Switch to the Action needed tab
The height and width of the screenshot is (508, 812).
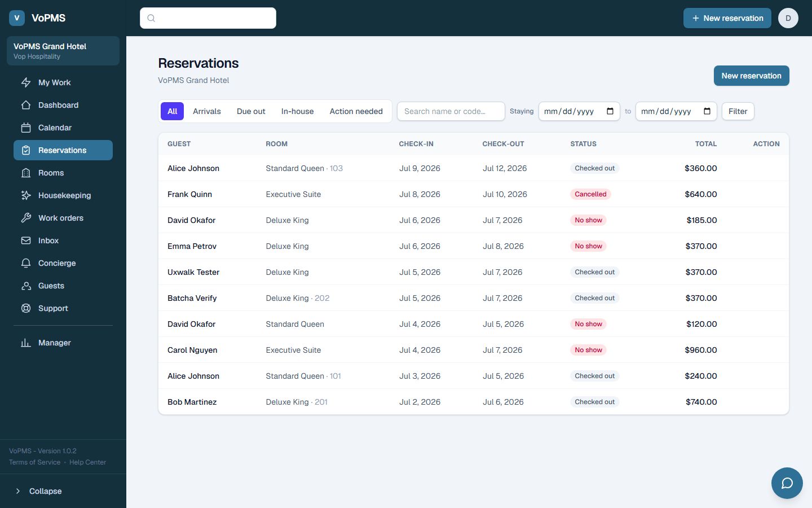point(356,111)
